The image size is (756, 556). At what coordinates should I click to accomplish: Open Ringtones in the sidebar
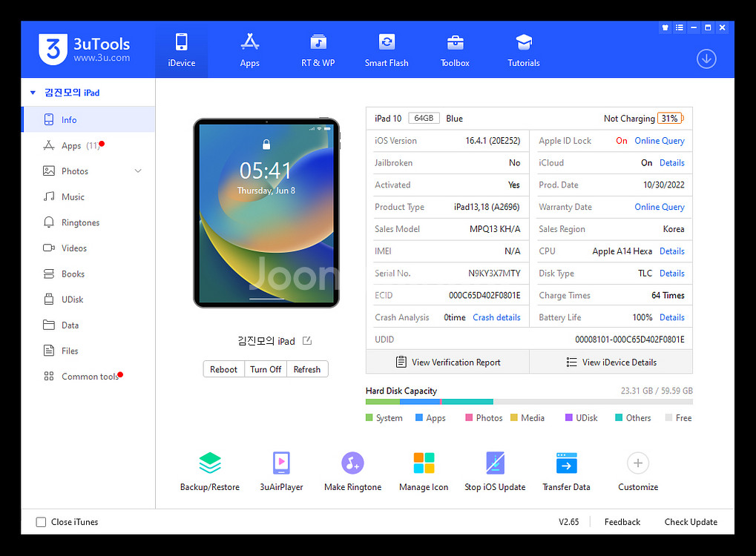(x=89, y=222)
